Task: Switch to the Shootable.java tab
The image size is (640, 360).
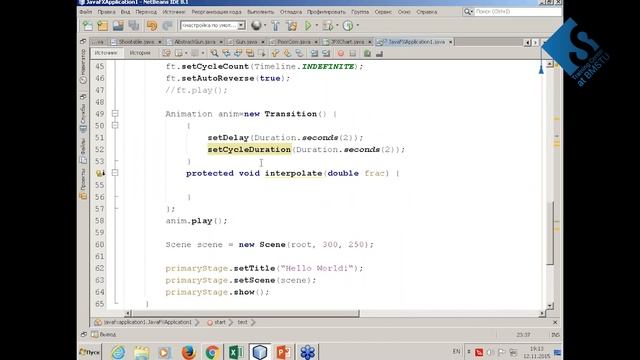Action: click(x=136, y=42)
